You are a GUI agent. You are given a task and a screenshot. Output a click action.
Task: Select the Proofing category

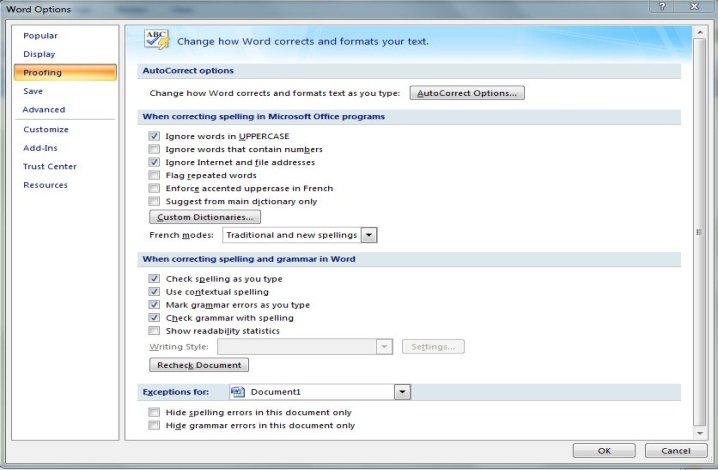pos(65,72)
